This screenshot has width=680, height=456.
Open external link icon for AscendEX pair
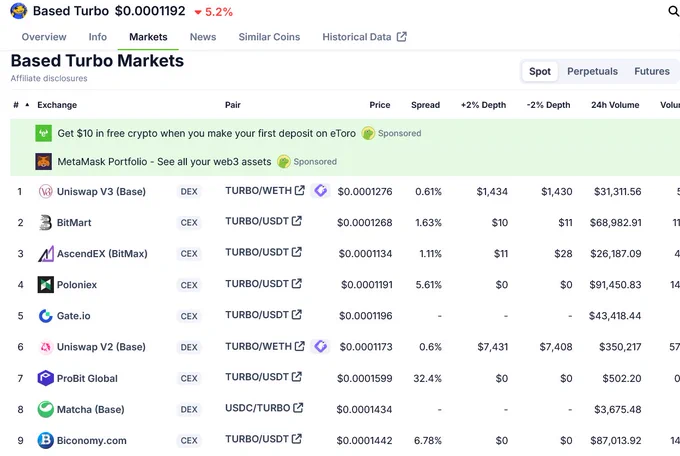[x=297, y=252]
